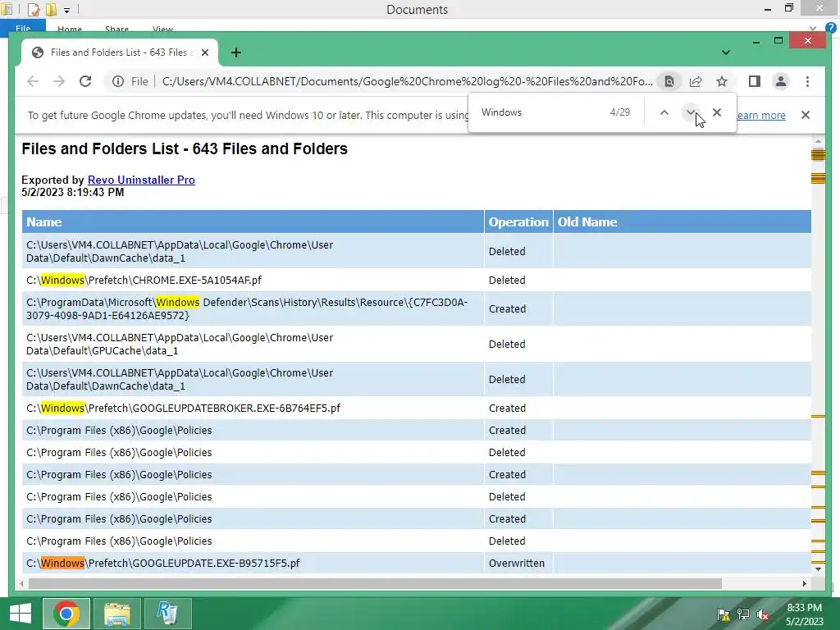Click the Properties icon in Documents title bar
This screenshot has width=840, height=630.
pos(33,9)
